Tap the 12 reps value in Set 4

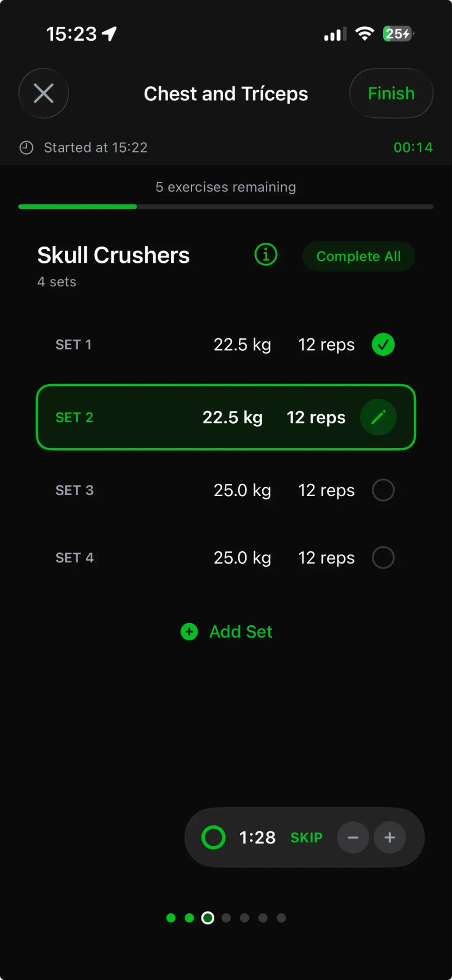coord(326,557)
